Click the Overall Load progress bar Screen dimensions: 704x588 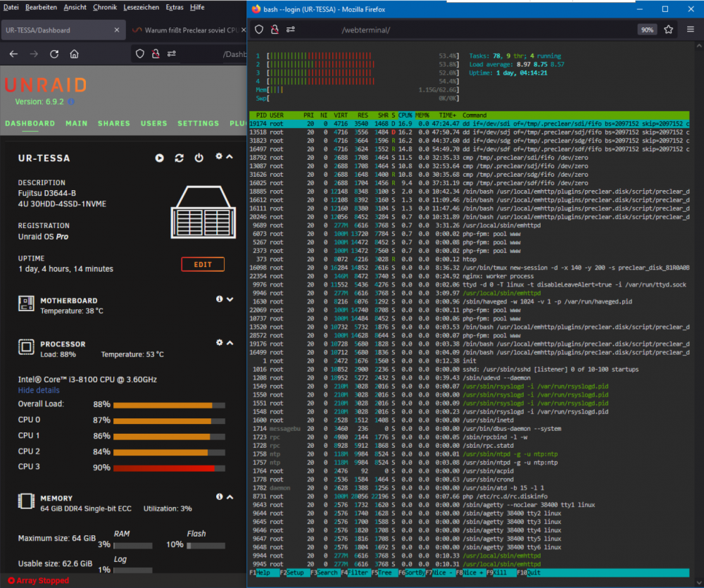(x=169, y=405)
